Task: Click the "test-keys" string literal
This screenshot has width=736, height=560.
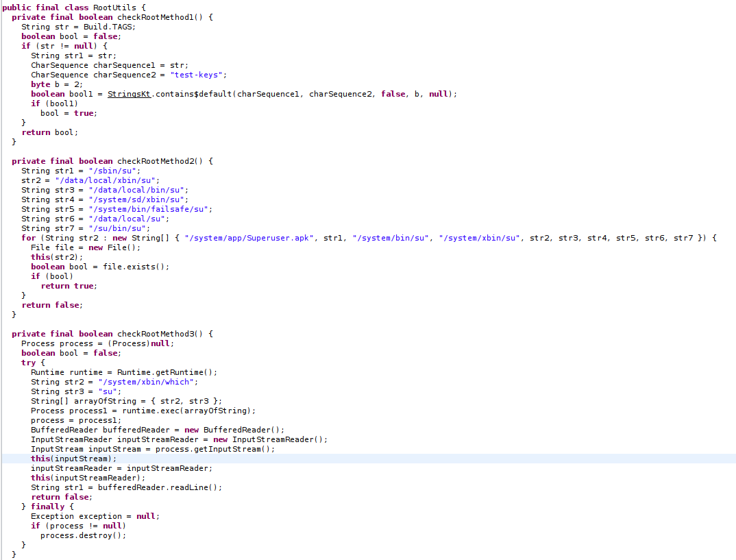Action: (x=204, y=75)
